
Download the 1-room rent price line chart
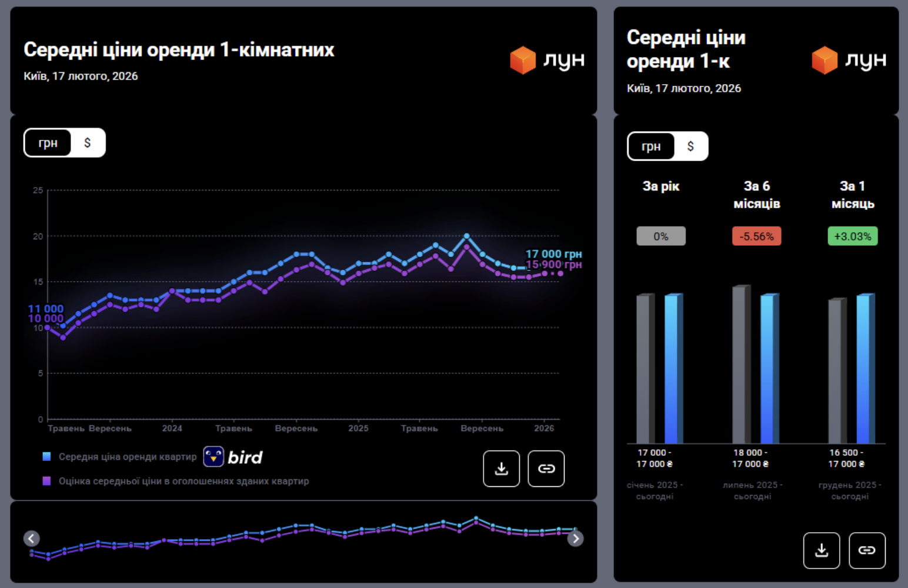pyautogui.click(x=501, y=469)
